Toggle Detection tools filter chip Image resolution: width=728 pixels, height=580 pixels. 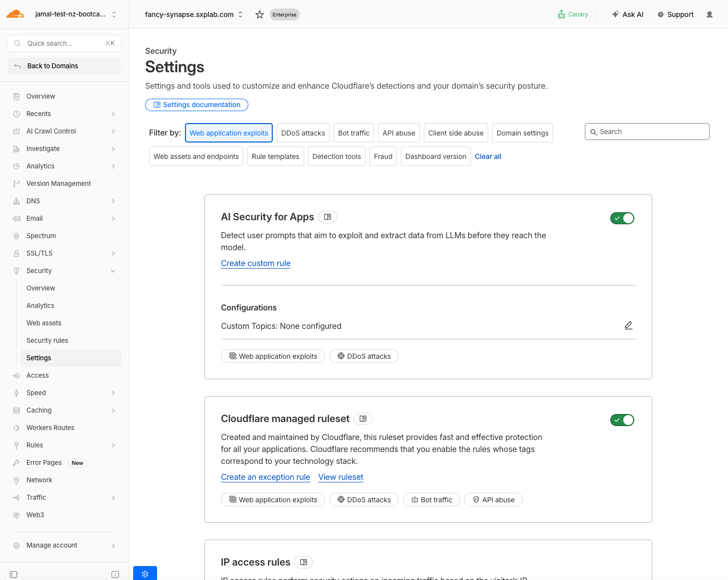337,156
